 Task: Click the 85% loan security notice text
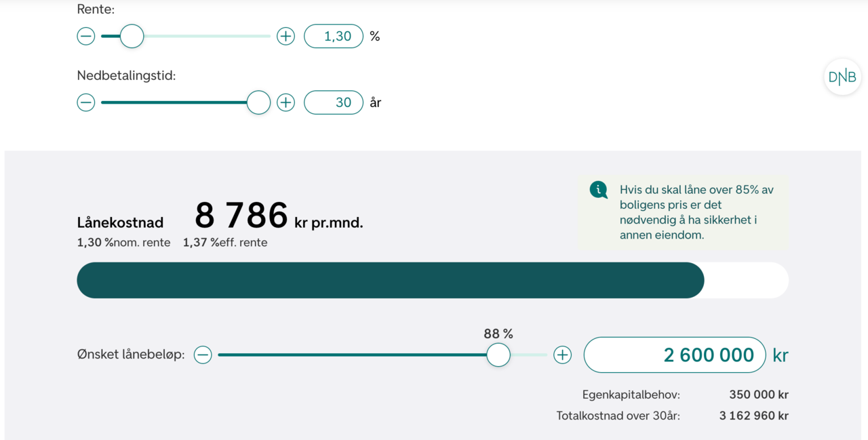[x=696, y=212]
